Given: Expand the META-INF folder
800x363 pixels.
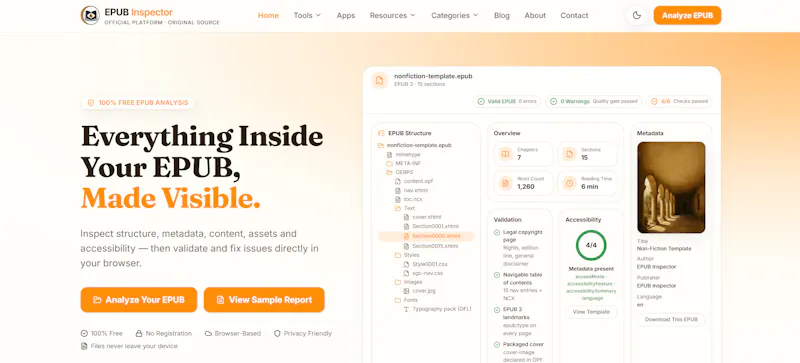Looking at the screenshot, I should [x=389, y=163].
